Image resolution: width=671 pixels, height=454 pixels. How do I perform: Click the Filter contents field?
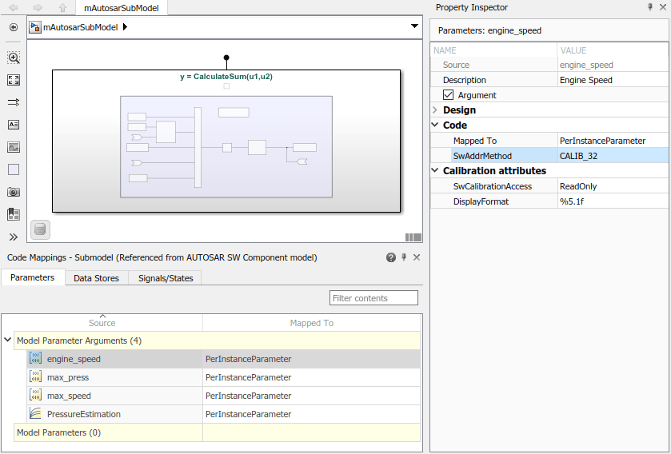point(374,298)
